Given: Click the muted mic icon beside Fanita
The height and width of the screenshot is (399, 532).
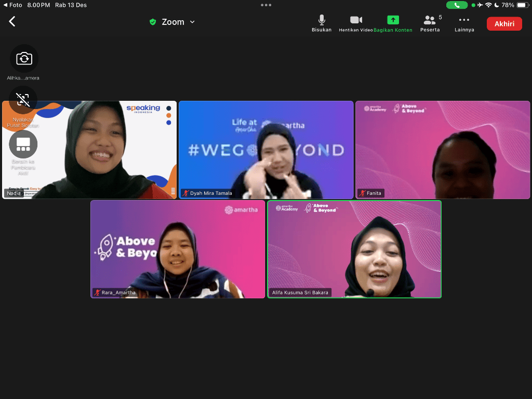Looking at the screenshot, I should [x=362, y=193].
